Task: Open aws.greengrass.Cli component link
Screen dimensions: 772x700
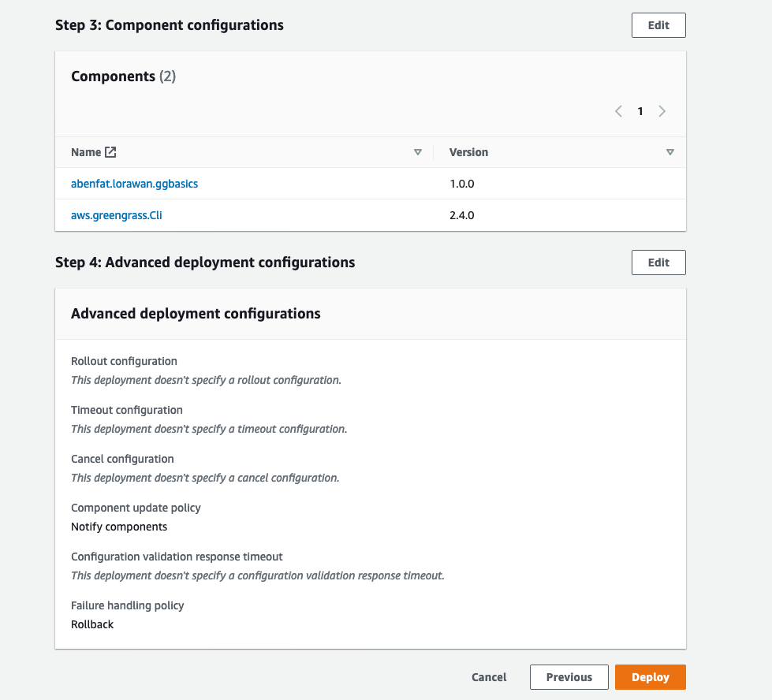Action: click(117, 215)
